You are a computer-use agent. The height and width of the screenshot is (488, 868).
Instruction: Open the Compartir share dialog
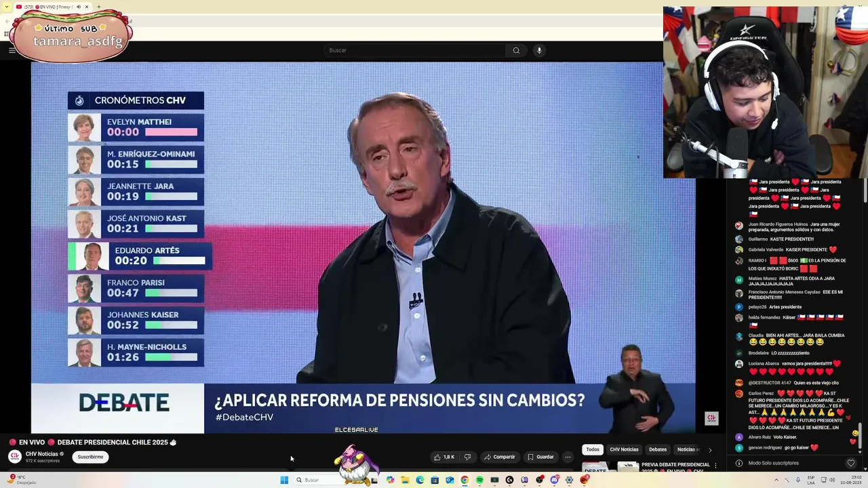(500, 457)
